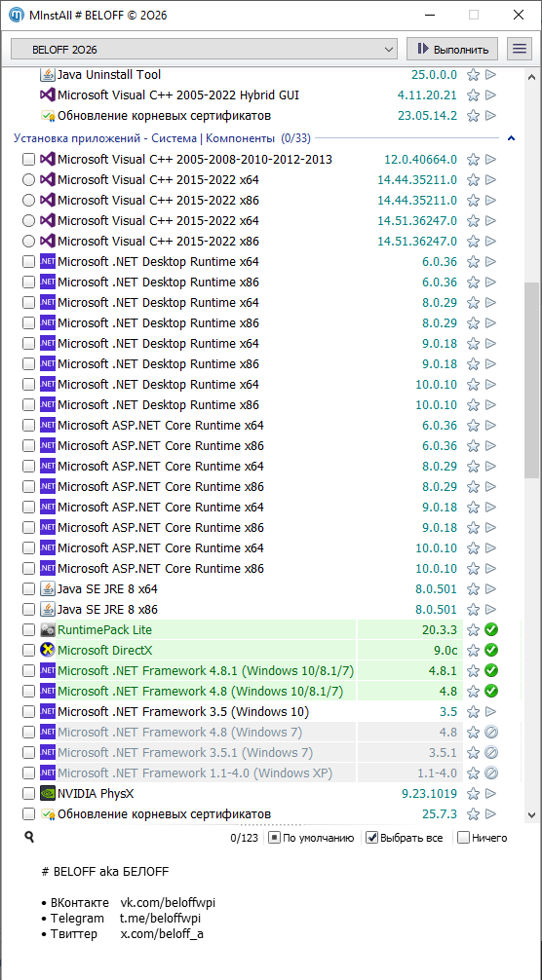Star the .NET Desktop Runtime x86 8.0.29 row
The width and height of the screenshot is (542, 980).
point(474,323)
